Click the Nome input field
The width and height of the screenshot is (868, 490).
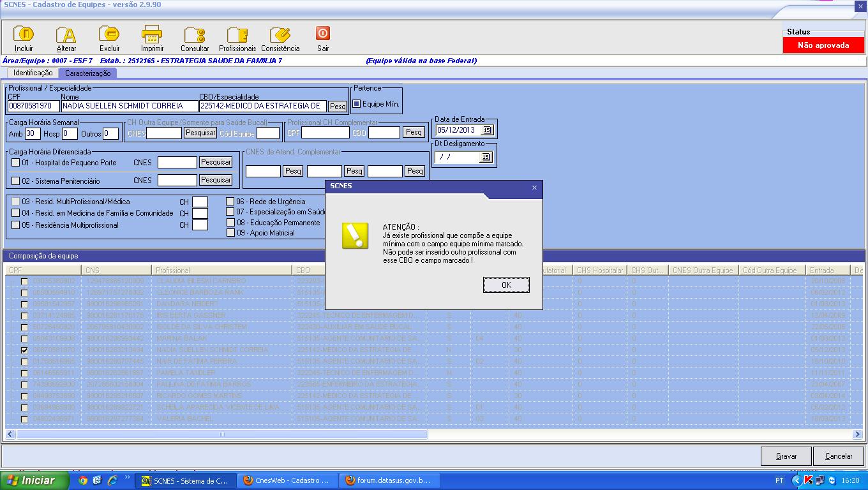130,106
